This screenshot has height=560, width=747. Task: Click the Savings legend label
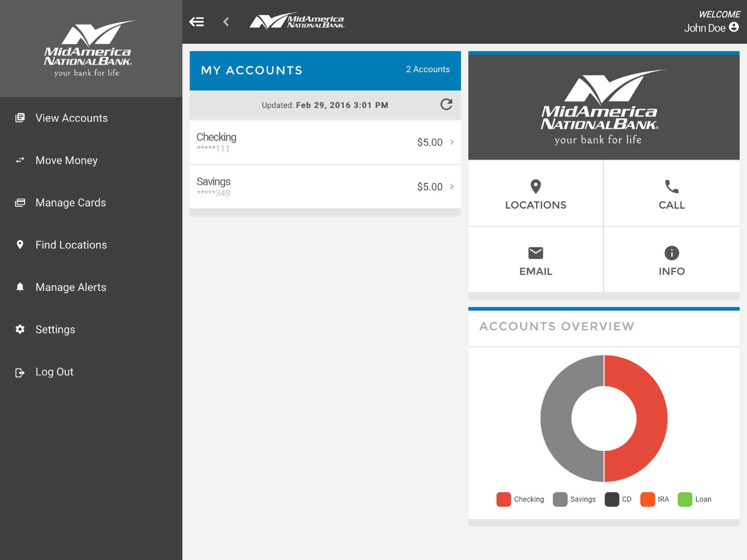[583, 499]
